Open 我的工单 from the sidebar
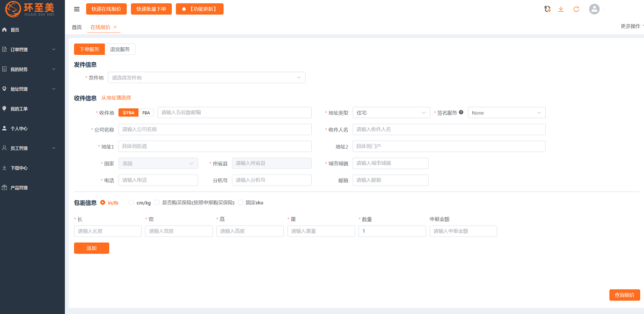Screen dimensions: 644x314 pos(19,109)
